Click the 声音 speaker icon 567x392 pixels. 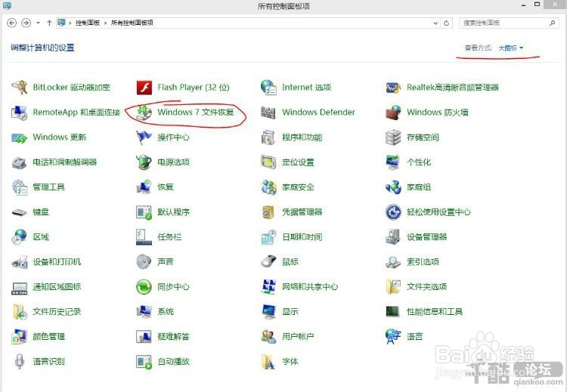click(x=144, y=262)
